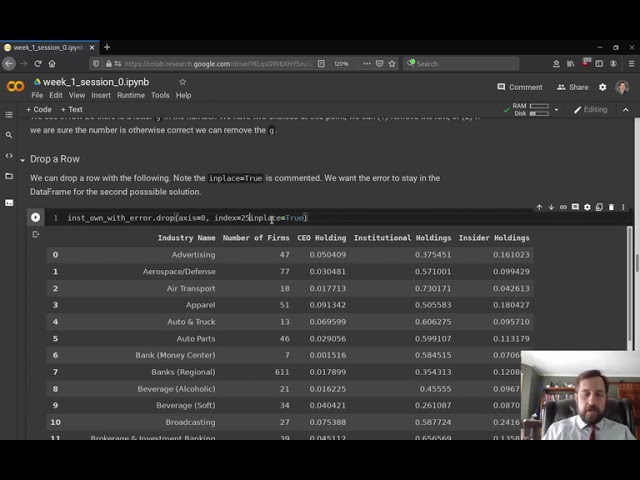
Task: Open the Help menu
Action: (183, 96)
